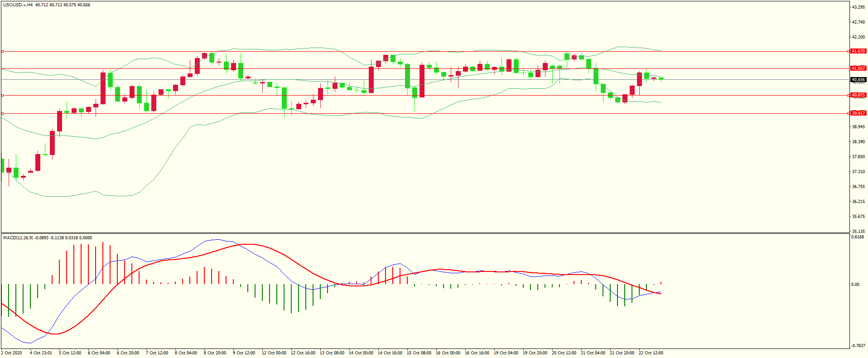
Task: Click the 4 Oct 23:01 time label
Action: tap(41, 353)
